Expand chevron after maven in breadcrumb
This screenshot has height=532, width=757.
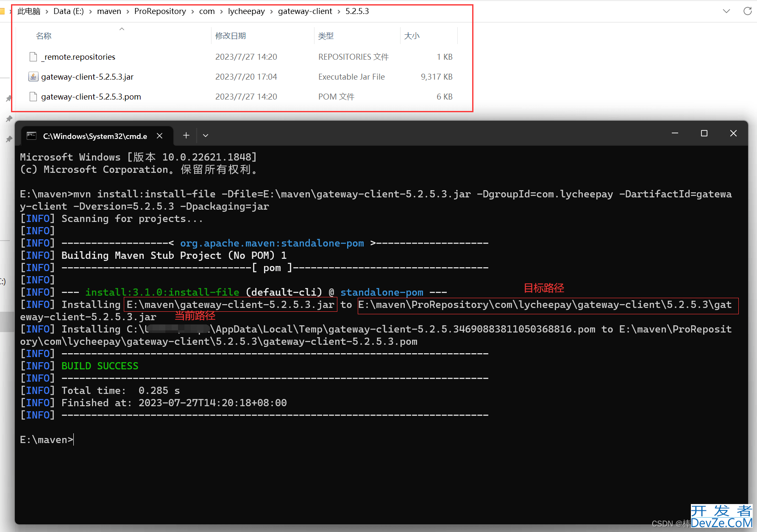(128, 12)
